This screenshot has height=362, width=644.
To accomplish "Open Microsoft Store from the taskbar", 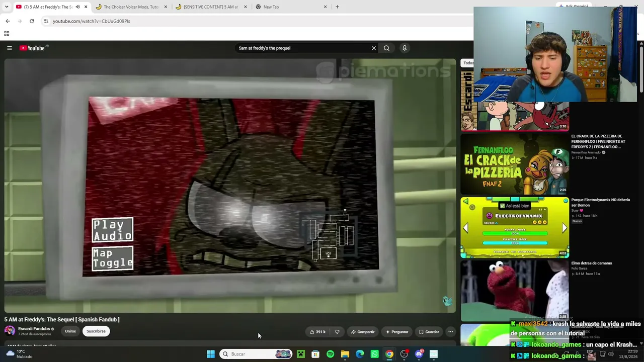I will 315,354.
